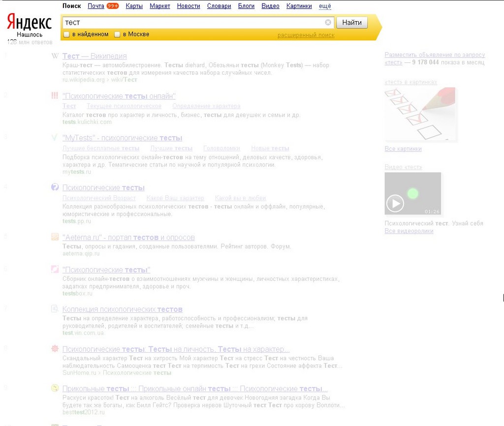Open the 'Тест — Википедия' result link
Image resolution: width=504 pixels, height=426 pixels.
94,56
